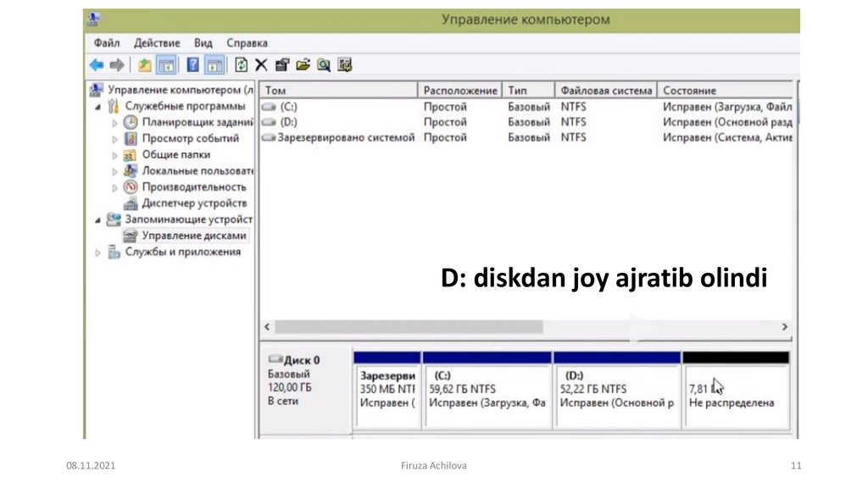Click the Локальные пользователи icon
This screenshot has height=488, width=868.
click(131, 171)
